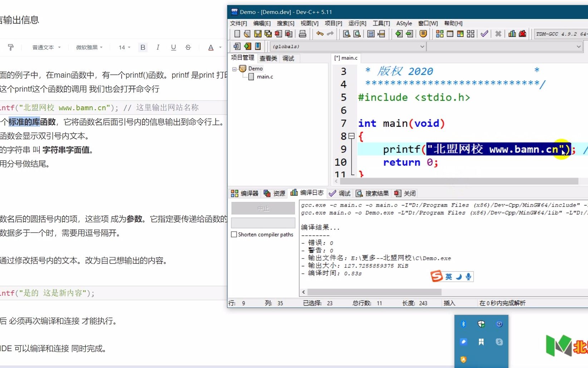Viewport: 588px width, 368px height.
Task: Compile with the four-squares icon
Action: point(440,34)
